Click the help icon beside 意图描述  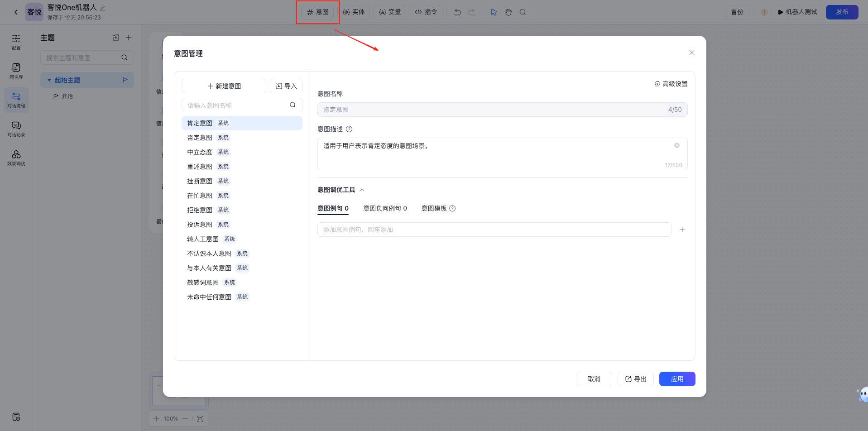(349, 129)
